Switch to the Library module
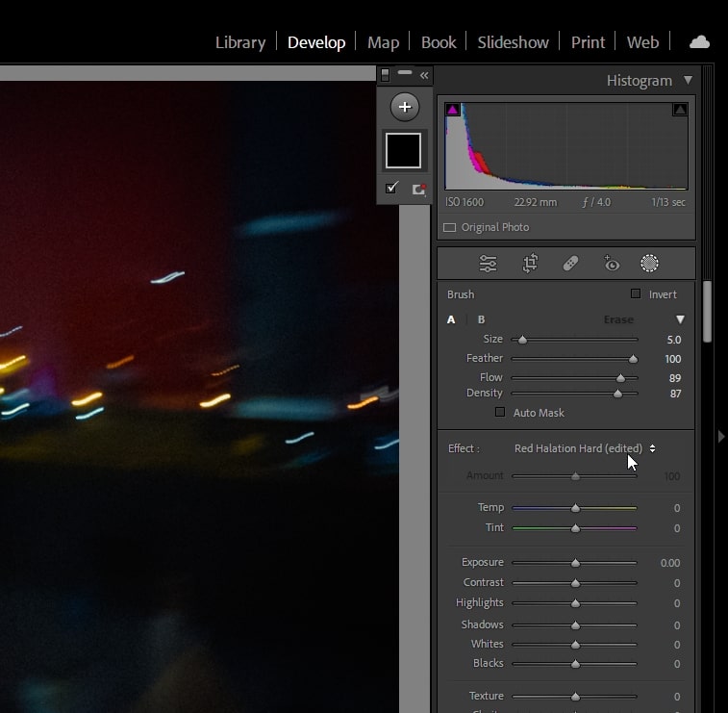 pyautogui.click(x=240, y=42)
